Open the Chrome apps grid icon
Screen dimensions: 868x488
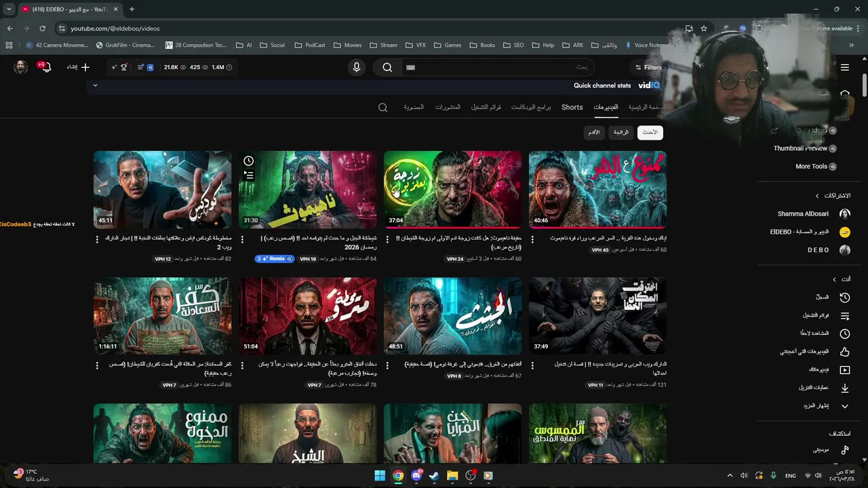coord(9,45)
